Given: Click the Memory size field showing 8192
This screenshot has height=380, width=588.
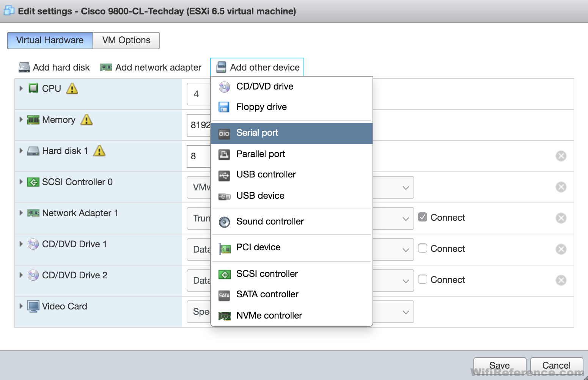Looking at the screenshot, I should tap(199, 125).
